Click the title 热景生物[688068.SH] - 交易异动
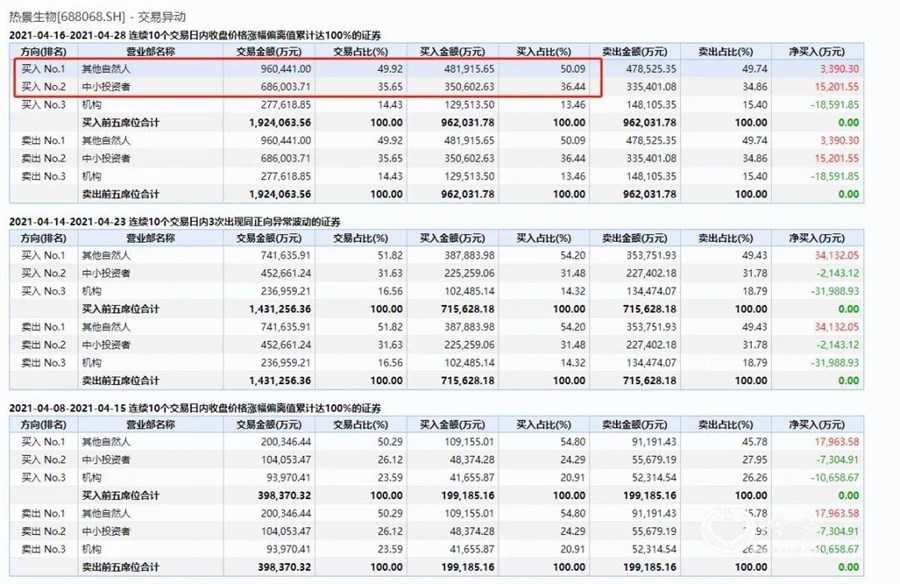The height and width of the screenshot is (584, 900). click(98, 17)
